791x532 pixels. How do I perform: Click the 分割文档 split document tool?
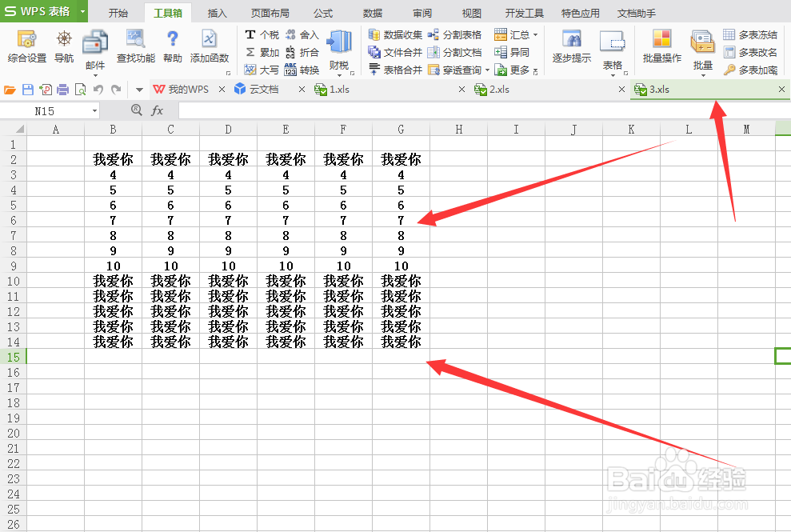454,52
